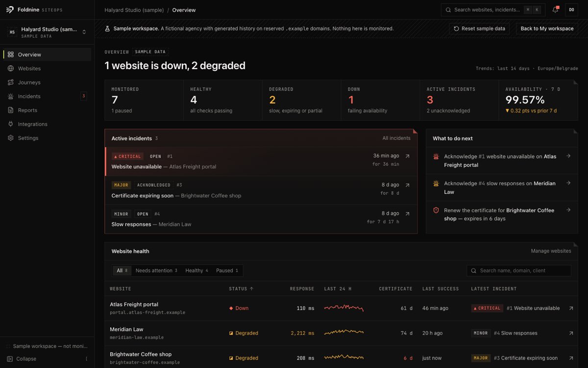Click the Collapse sidebar icon

[10, 359]
